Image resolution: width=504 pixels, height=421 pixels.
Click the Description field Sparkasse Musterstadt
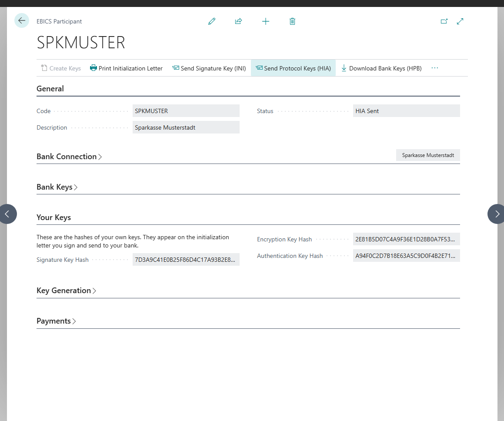pyautogui.click(x=186, y=127)
